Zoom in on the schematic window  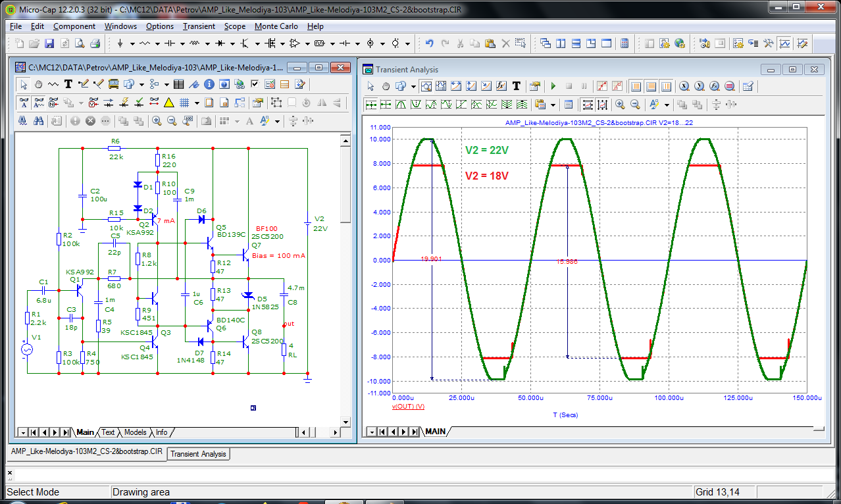(157, 121)
